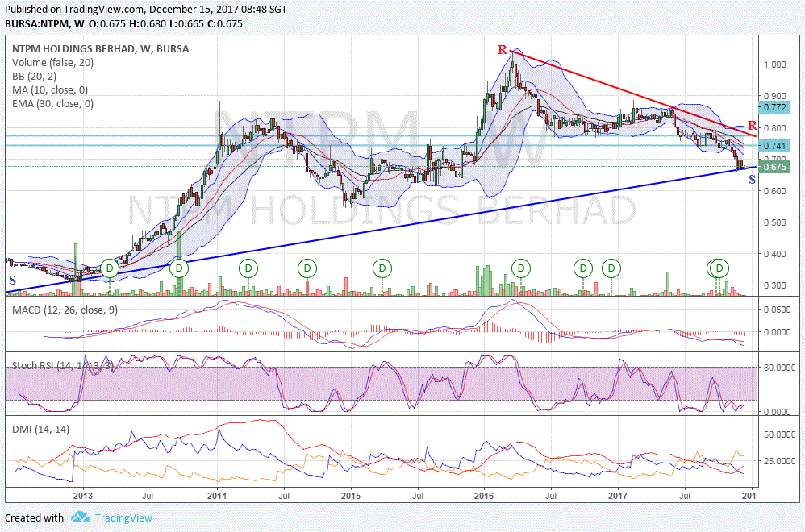Select the dividend D marker around September 2013
This screenshot has height=532, width=805.
pyautogui.click(x=179, y=268)
